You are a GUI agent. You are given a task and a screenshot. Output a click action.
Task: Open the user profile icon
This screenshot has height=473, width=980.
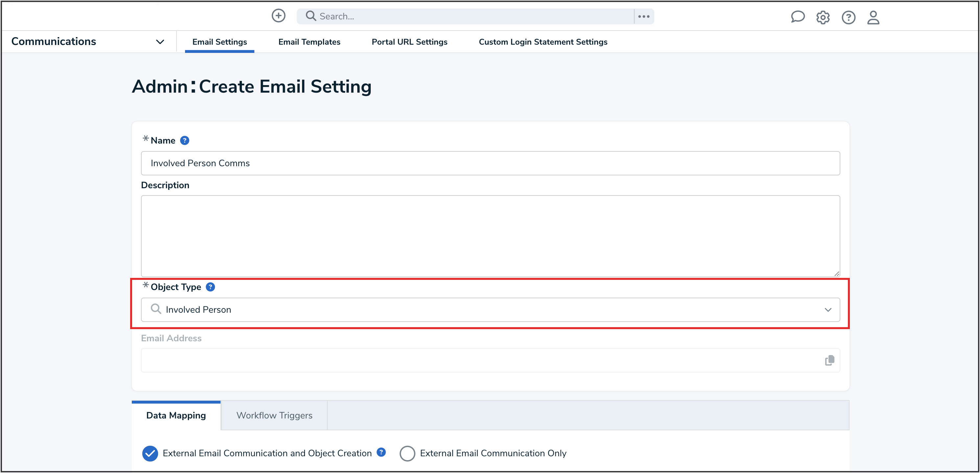873,17
